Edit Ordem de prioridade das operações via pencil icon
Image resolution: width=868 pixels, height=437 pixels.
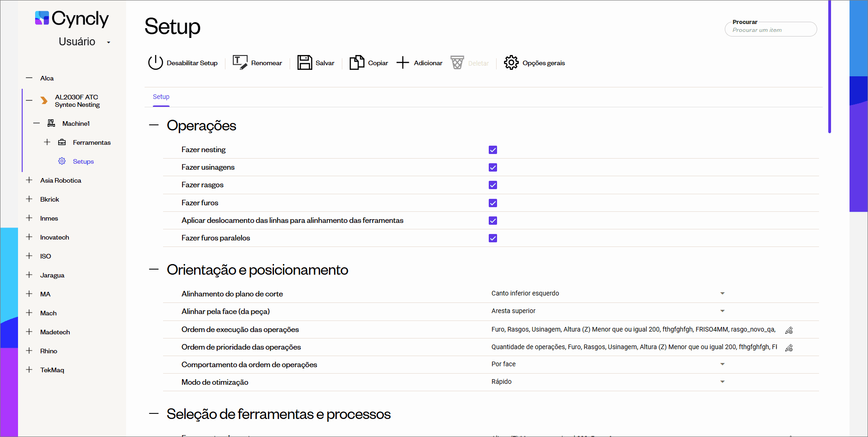point(789,348)
